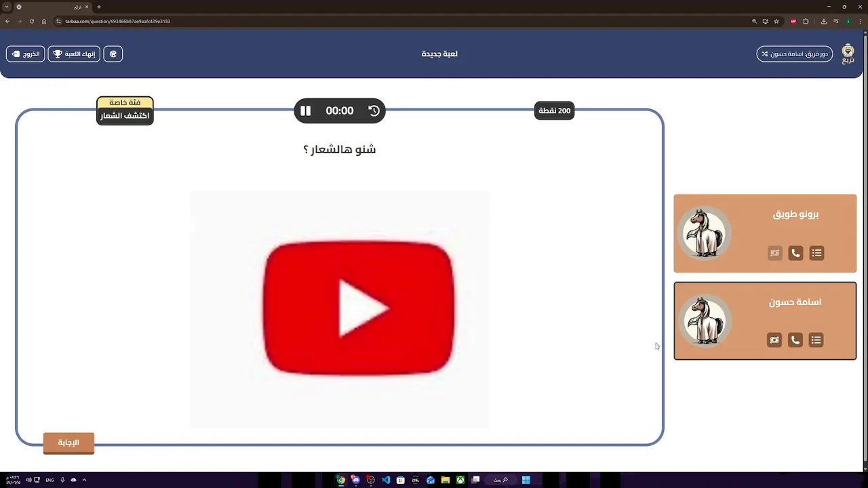This screenshot has width=868, height=488.
Task: Open Task View from the taskbar
Action: click(475, 480)
